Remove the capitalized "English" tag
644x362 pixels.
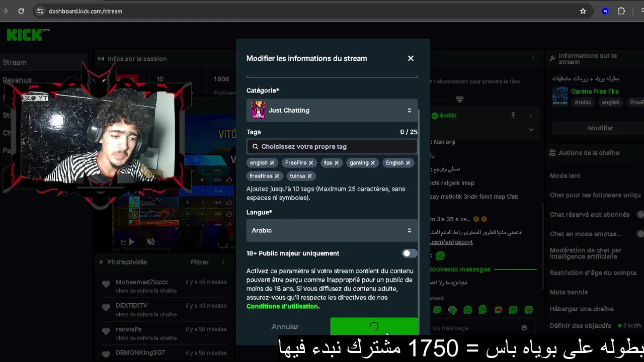[x=408, y=163]
